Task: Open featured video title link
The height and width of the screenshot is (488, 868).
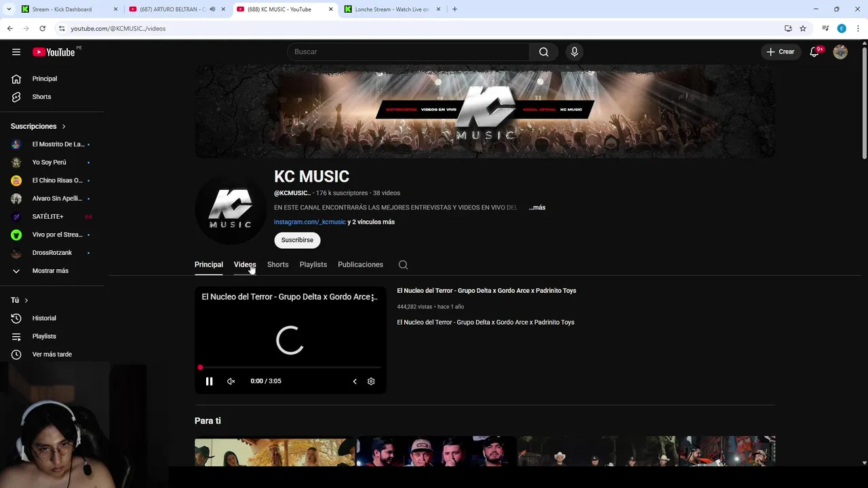Action: [486, 291]
